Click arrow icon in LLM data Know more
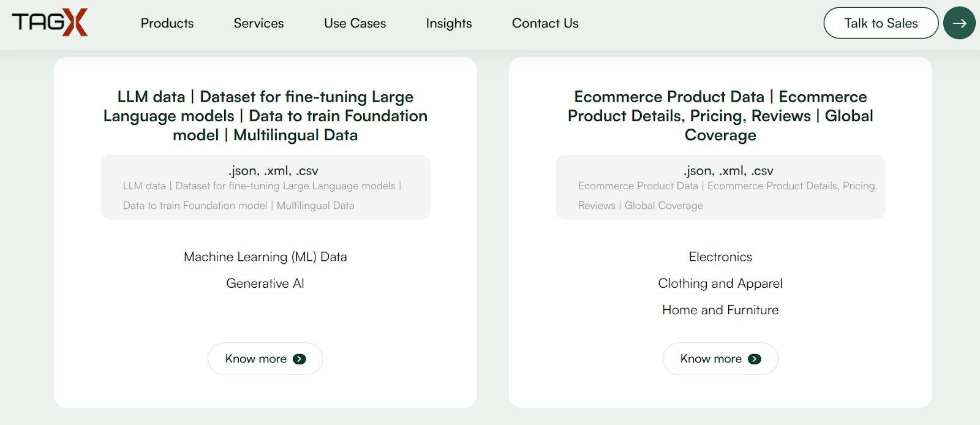This screenshot has width=980, height=425. 300,359
